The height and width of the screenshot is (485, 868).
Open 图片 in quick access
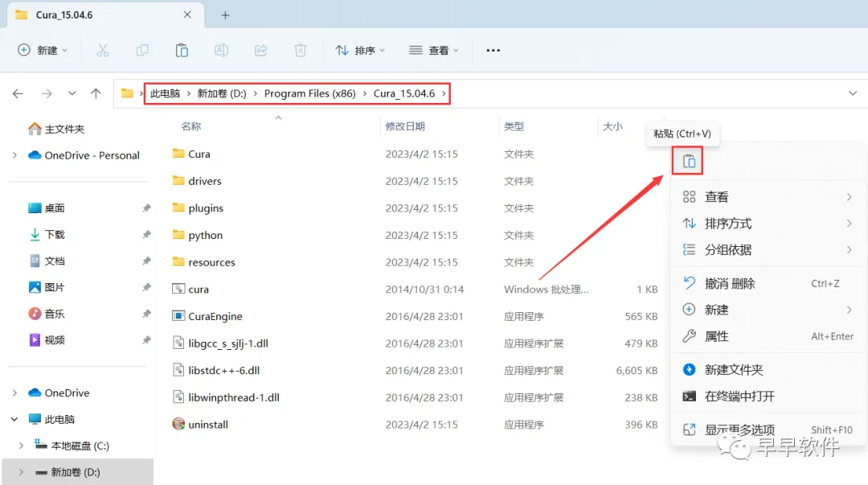click(x=47, y=288)
